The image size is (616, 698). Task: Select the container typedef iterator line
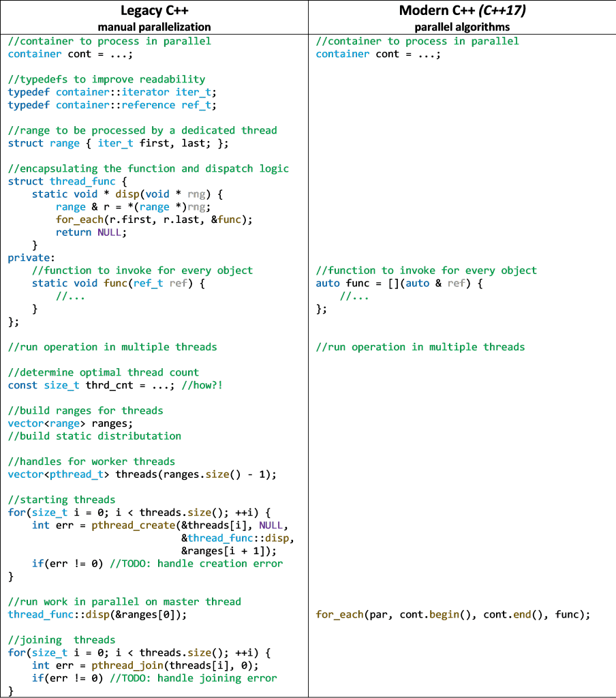pyautogui.click(x=110, y=91)
